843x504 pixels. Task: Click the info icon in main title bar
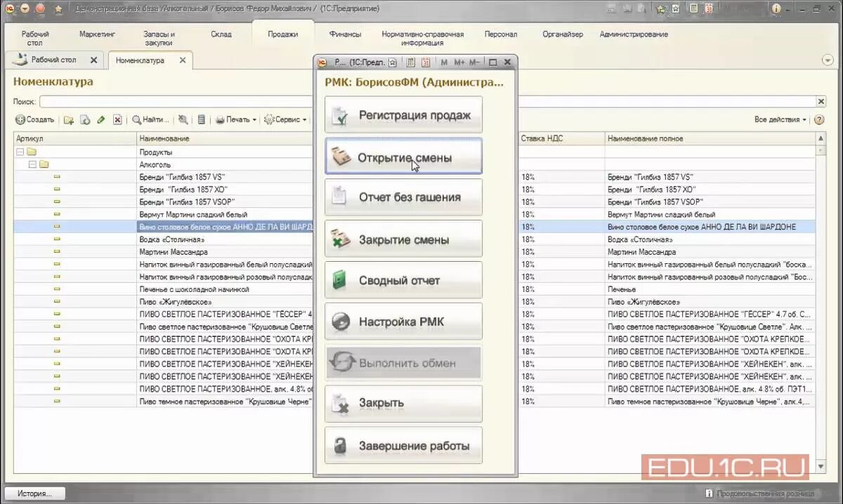coord(776,9)
